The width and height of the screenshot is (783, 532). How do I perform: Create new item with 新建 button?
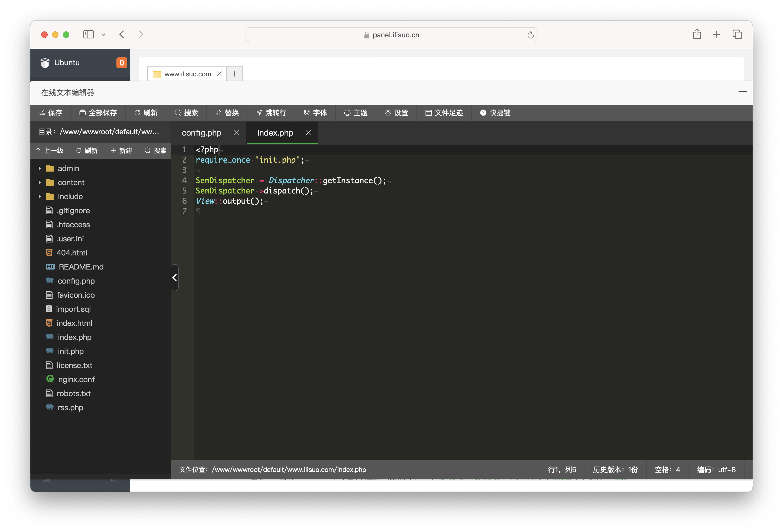coord(121,150)
